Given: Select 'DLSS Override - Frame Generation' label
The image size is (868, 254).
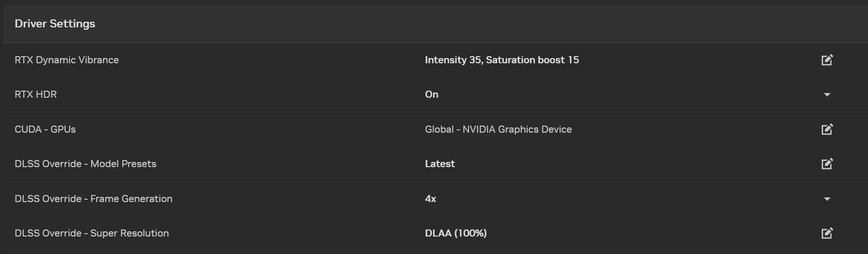Looking at the screenshot, I should (93, 199).
